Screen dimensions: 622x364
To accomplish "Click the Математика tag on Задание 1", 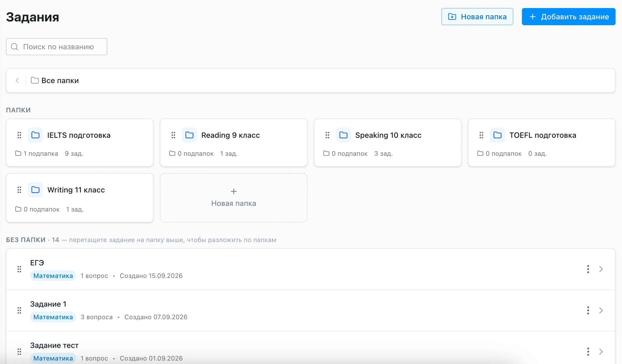I will tap(53, 317).
